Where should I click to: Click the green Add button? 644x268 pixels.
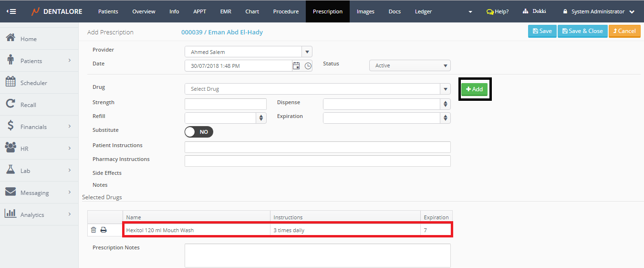(475, 89)
